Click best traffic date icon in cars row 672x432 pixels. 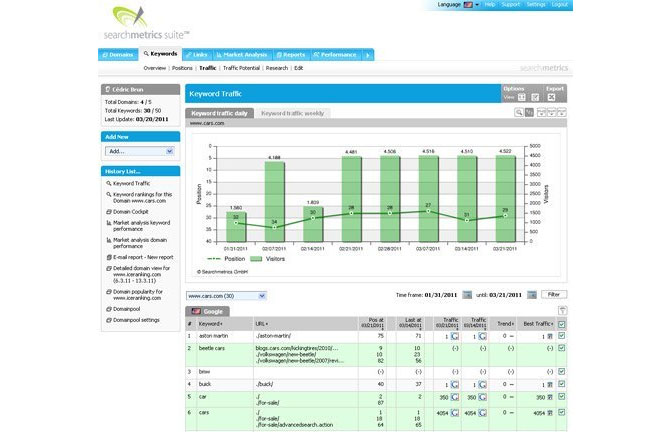click(550, 413)
